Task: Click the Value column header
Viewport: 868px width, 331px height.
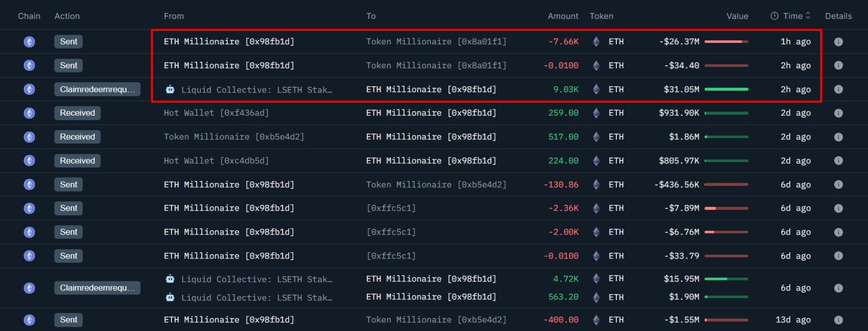Action: click(738, 16)
